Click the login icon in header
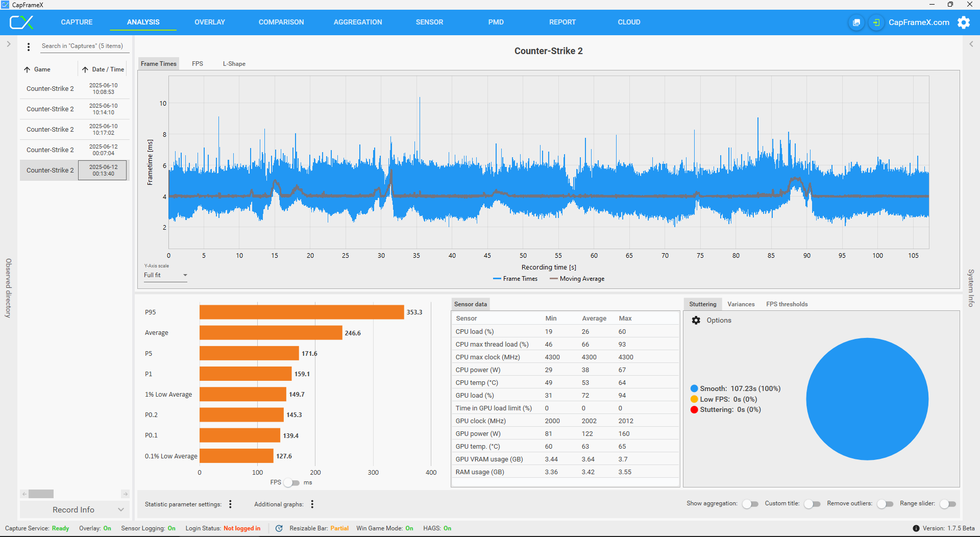Screen dimensions: 980x537 click(876, 22)
